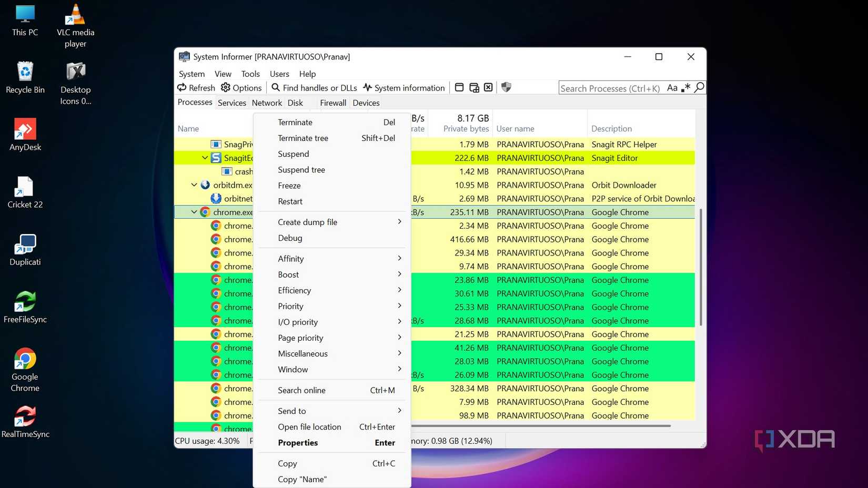This screenshot has height=488, width=868.
Task: Click the Refresh icon on the toolbar
Action: coord(181,88)
